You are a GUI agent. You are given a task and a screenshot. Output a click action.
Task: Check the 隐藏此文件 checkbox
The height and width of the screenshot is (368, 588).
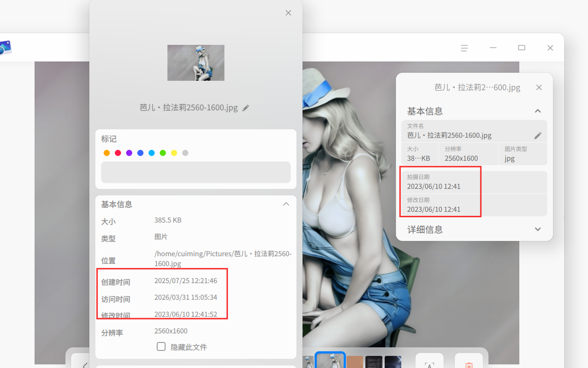(x=161, y=346)
